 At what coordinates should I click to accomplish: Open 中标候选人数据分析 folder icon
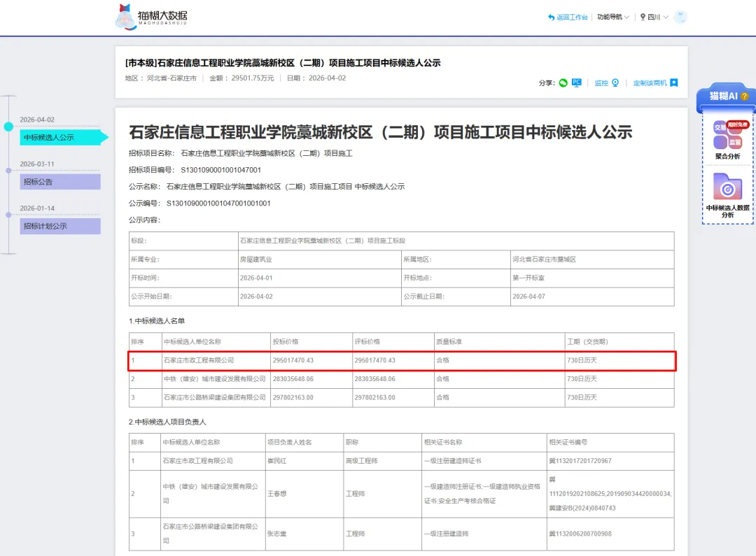727,186
